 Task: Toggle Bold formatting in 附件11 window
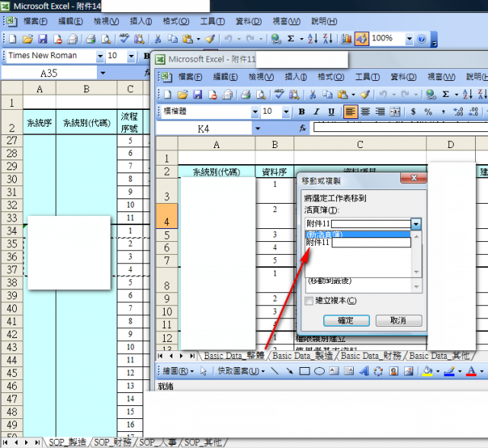click(x=302, y=111)
